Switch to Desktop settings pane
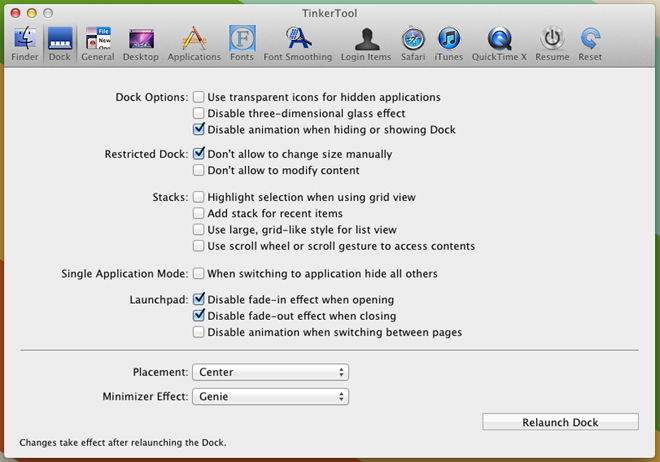Viewport: 660px width, 462px height. (141, 44)
